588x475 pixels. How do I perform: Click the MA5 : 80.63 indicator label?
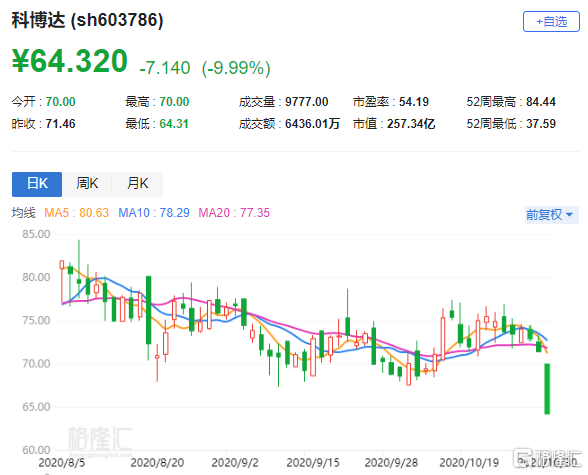[x=76, y=213]
